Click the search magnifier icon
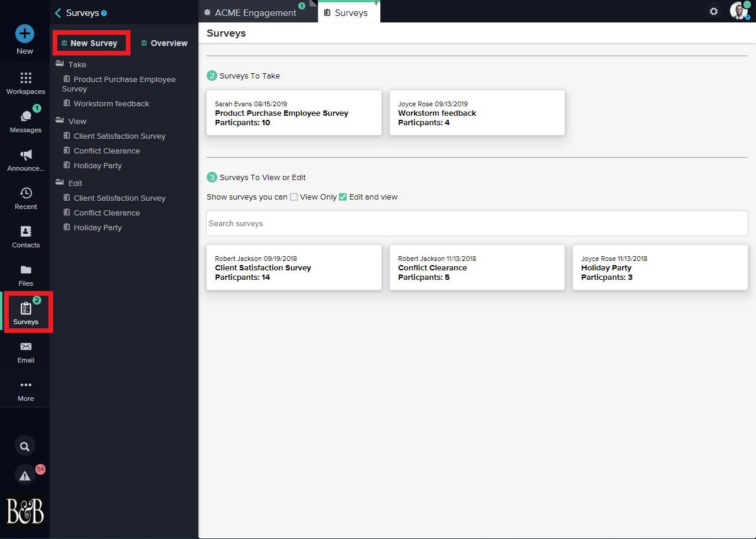 [x=25, y=446]
